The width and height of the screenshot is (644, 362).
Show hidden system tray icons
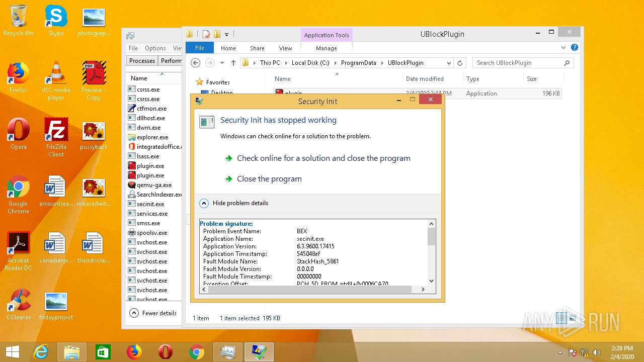click(x=560, y=352)
